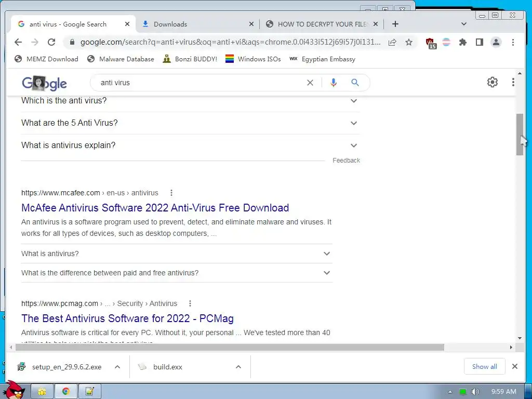Click the Chrome address bar URL
The height and width of the screenshot is (399, 532).
[230, 42]
